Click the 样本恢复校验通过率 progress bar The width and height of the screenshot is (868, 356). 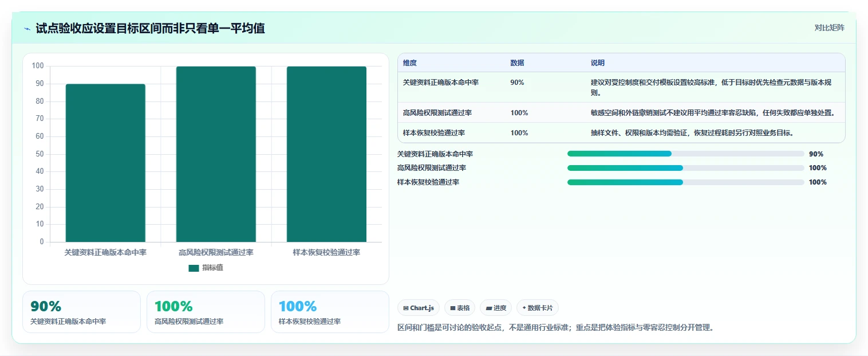(686, 182)
